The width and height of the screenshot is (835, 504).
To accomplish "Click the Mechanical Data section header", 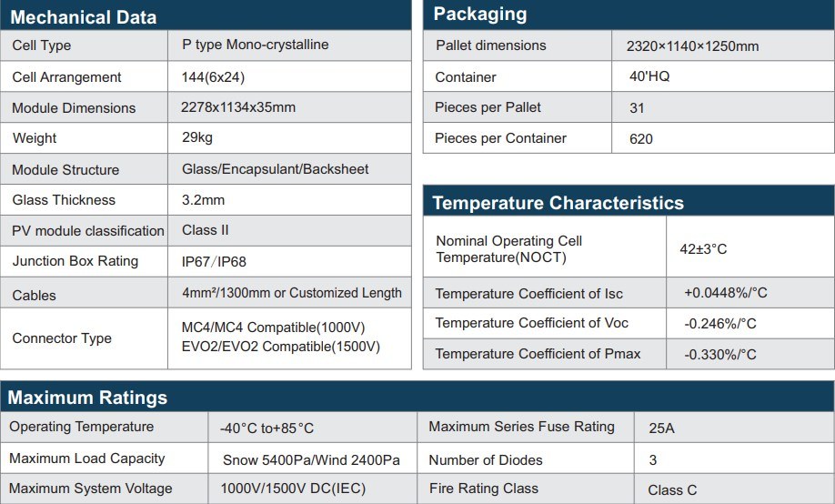I will click(x=84, y=17).
